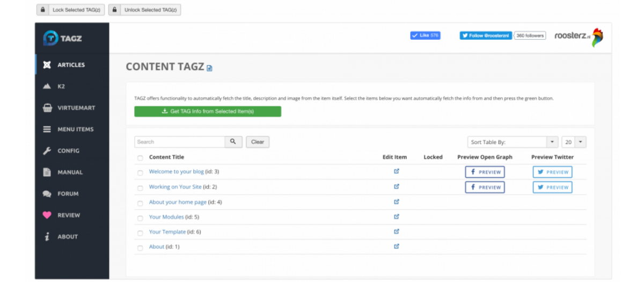Click edit icon for About (id: 1)

coord(397,247)
